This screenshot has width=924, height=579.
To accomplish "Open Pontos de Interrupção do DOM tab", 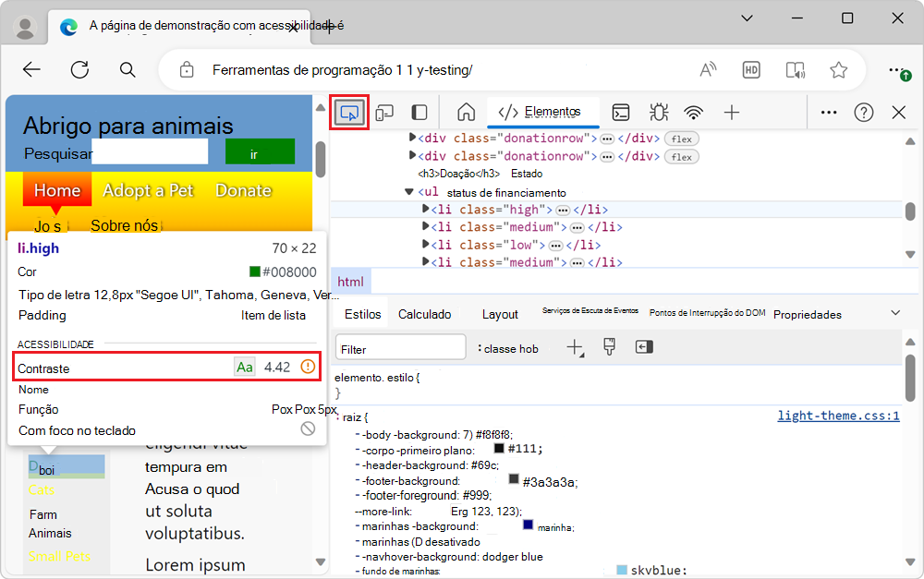I will tap(707, 313).
